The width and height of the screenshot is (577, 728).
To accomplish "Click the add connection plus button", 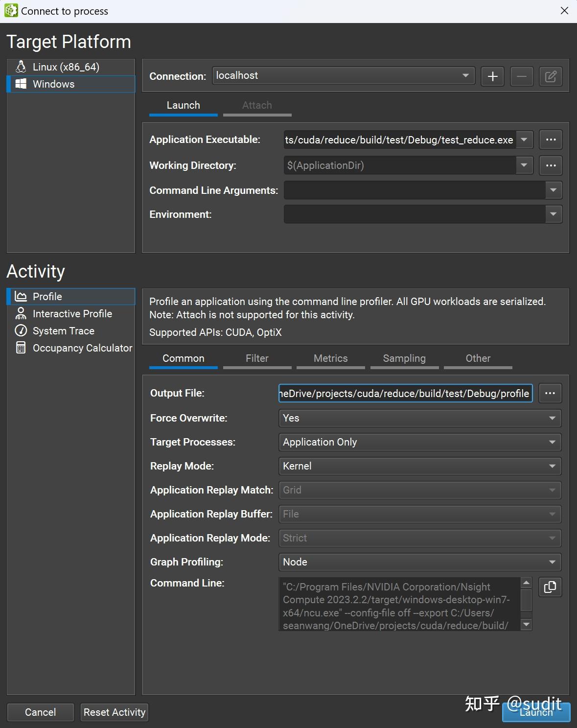I will pos(492,76).
